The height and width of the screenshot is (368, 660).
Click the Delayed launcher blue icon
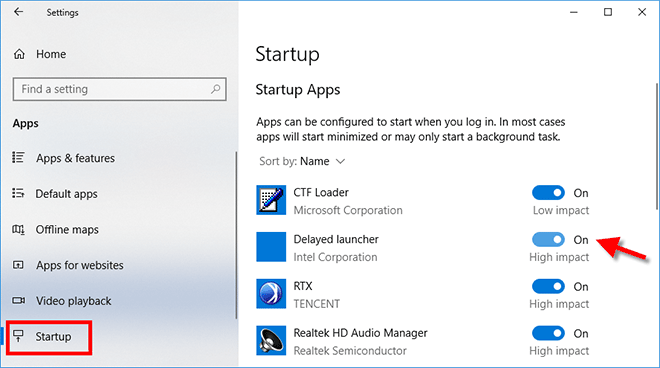click(271, 247)
